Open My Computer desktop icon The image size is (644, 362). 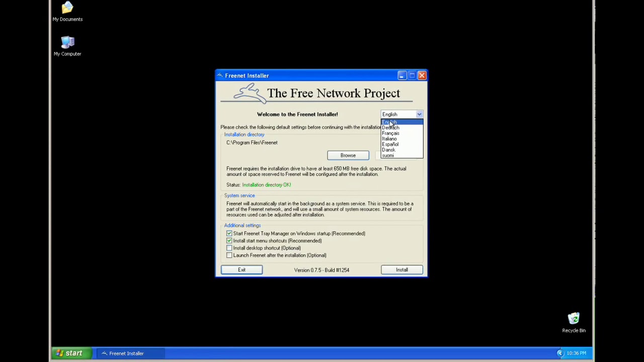click(67, 46)
